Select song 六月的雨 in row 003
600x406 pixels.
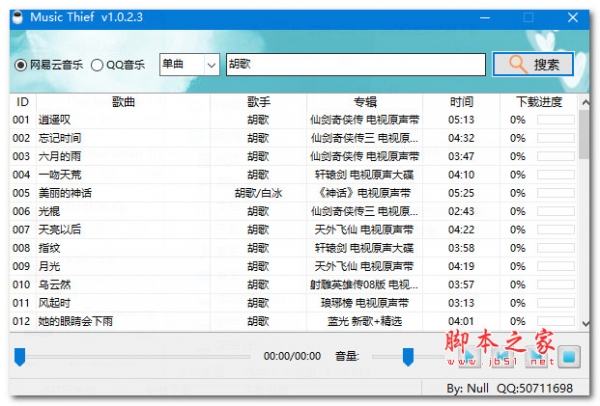[x=60, y=157]
